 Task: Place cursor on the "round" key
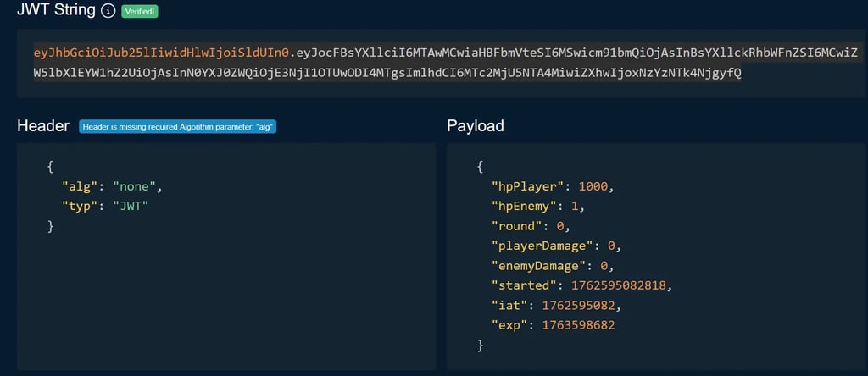tap(517, 226)
